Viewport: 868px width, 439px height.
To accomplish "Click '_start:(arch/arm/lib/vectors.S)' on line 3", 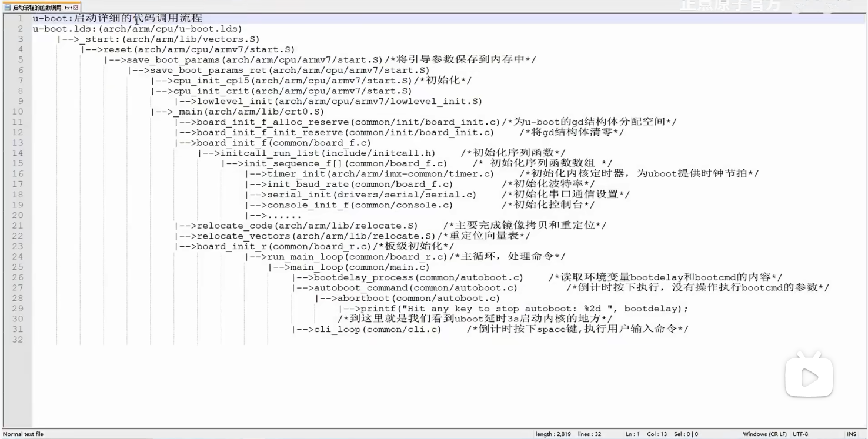I will pos(169,39).
